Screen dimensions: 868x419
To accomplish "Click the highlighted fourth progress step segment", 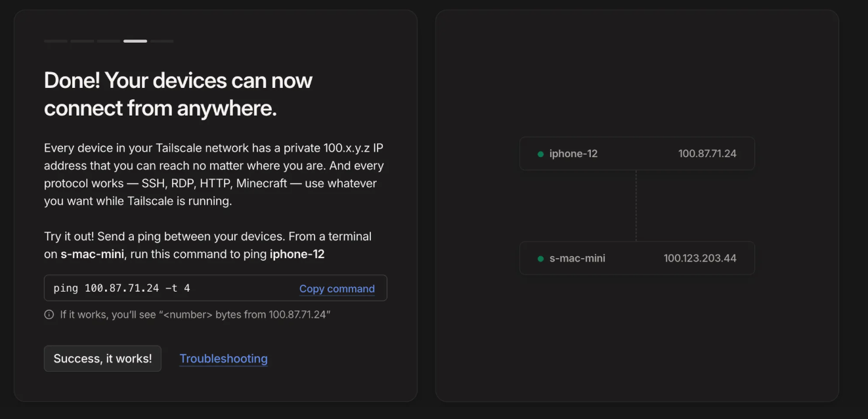I will pos(135,41).
